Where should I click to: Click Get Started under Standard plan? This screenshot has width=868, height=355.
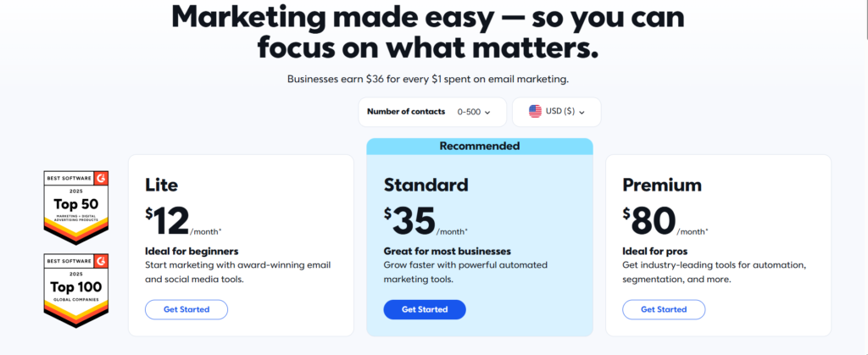point(425,309)
